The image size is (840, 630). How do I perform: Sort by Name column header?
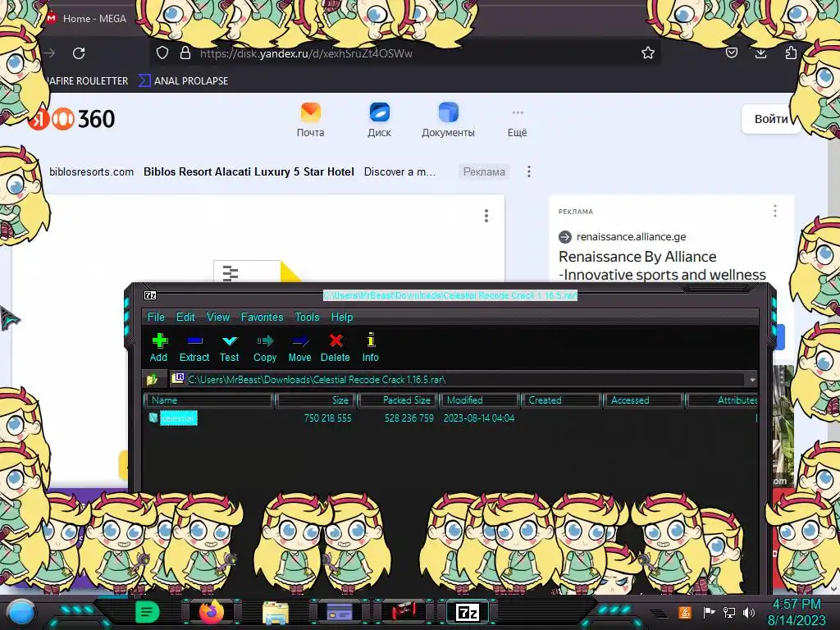tap(209, 400)
